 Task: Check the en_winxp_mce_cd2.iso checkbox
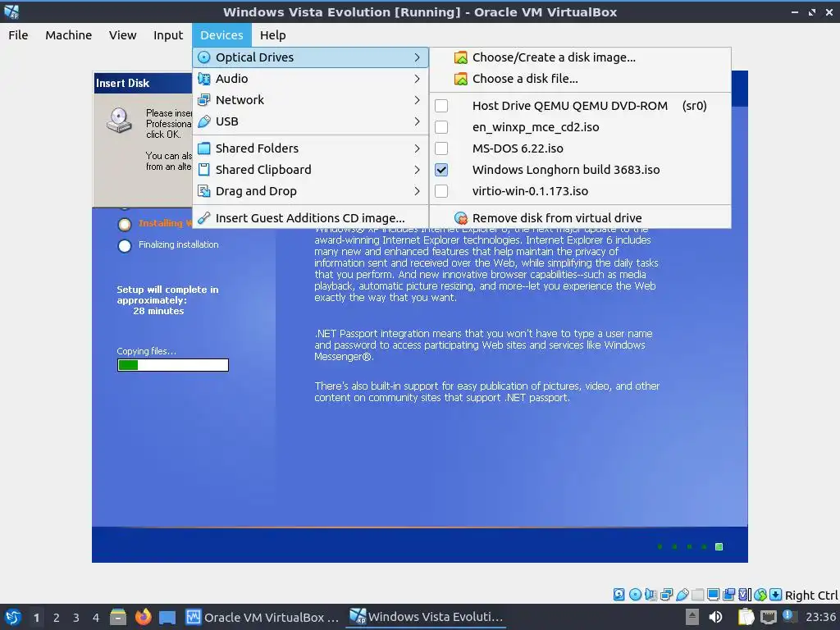tap(441, 127)
